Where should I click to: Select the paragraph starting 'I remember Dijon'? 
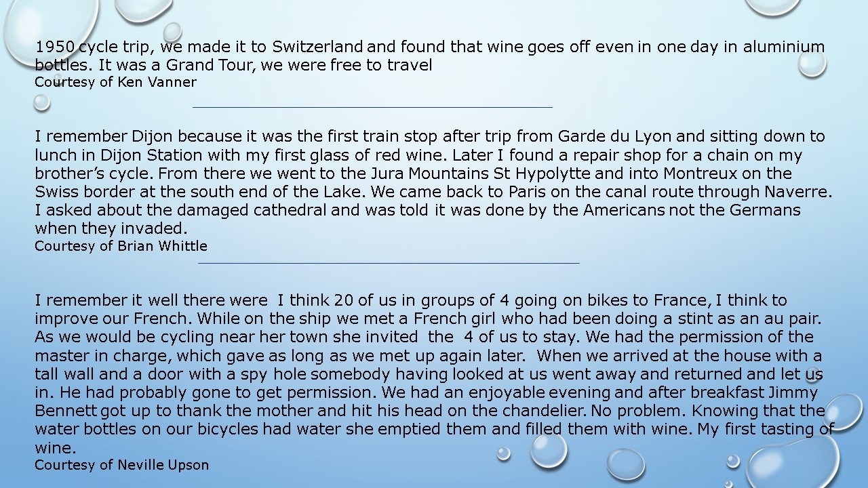pyautogui.click(x=433, y=183)
